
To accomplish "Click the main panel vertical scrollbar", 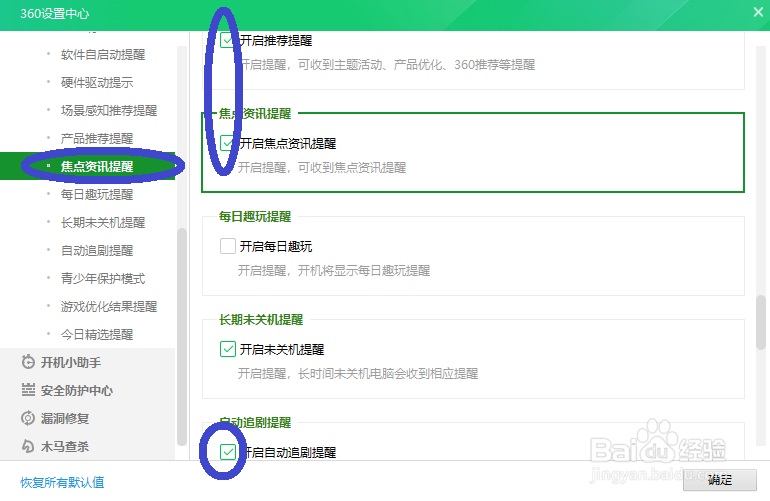I will click(761, 322).
